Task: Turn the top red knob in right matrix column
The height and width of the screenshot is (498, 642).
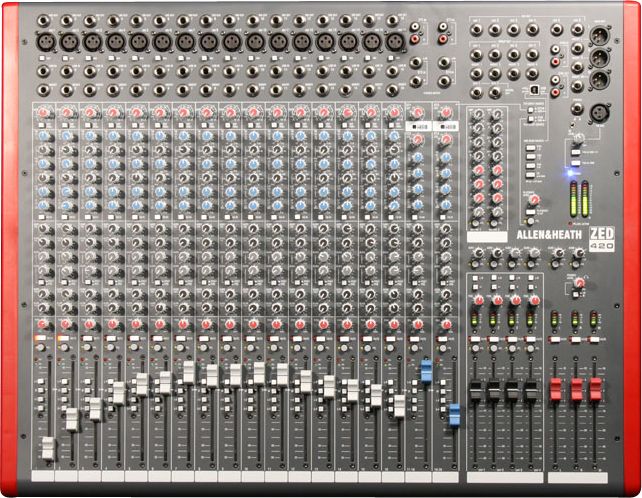Action: coord(497,170)
